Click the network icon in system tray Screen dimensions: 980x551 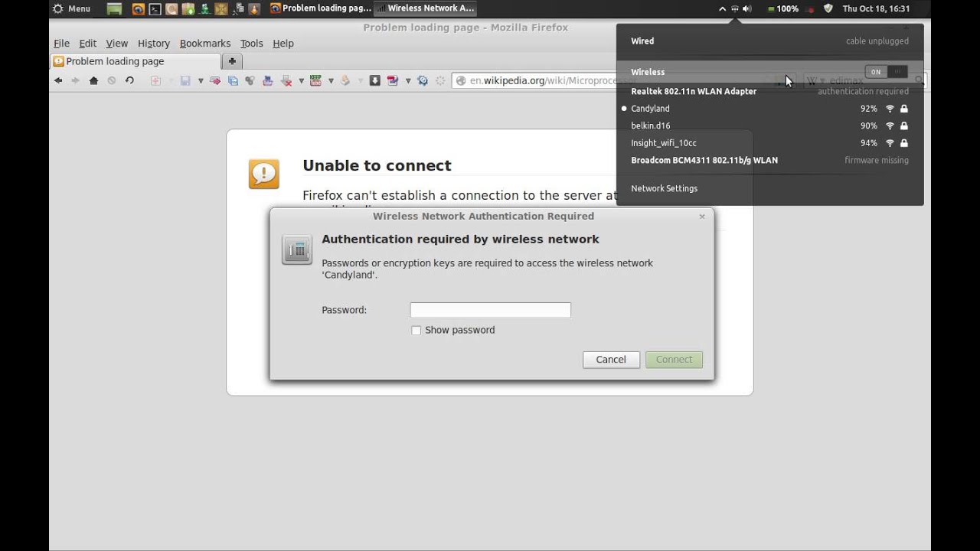734,9
